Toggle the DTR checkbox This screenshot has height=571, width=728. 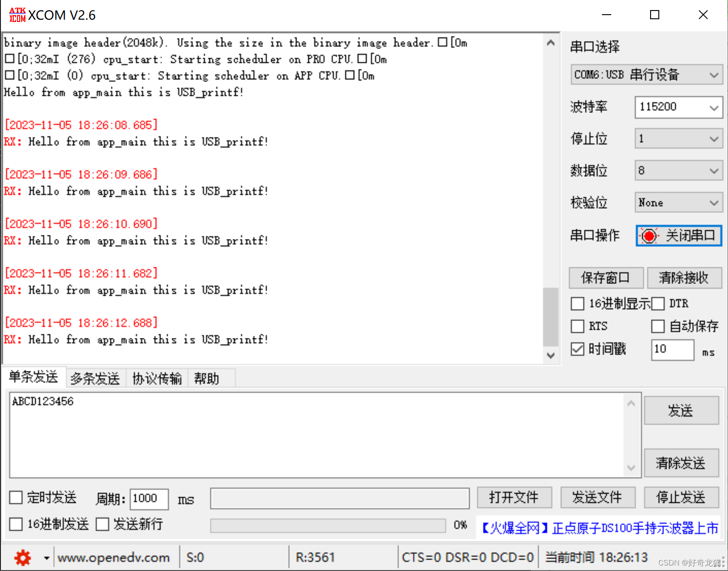658,304
